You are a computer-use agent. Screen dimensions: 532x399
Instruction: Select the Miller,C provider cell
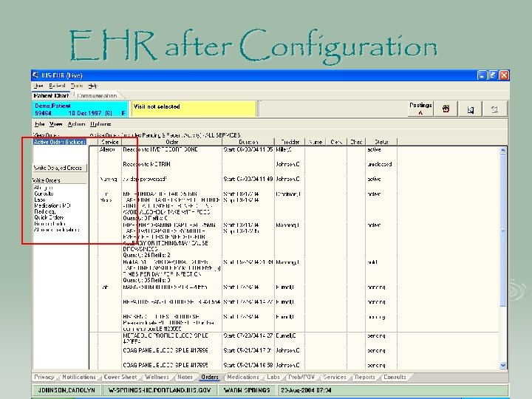tap(284, 149)
